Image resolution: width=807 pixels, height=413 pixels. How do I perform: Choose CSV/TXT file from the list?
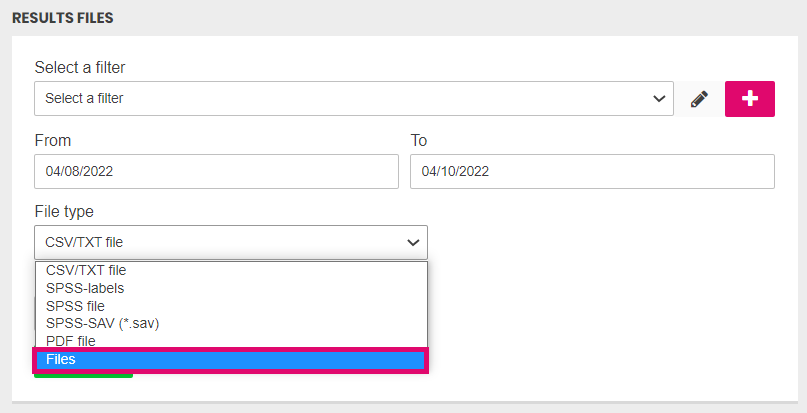tap(231, 270)
